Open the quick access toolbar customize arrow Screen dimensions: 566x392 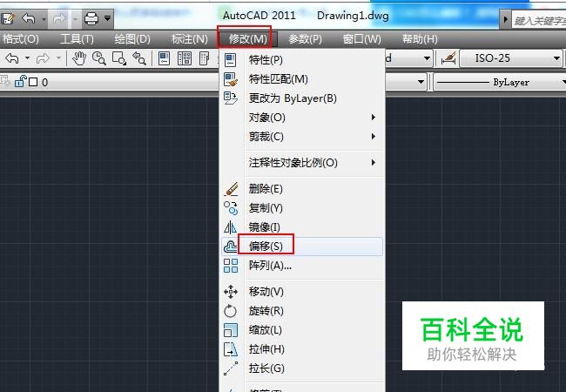pos(108,18)
